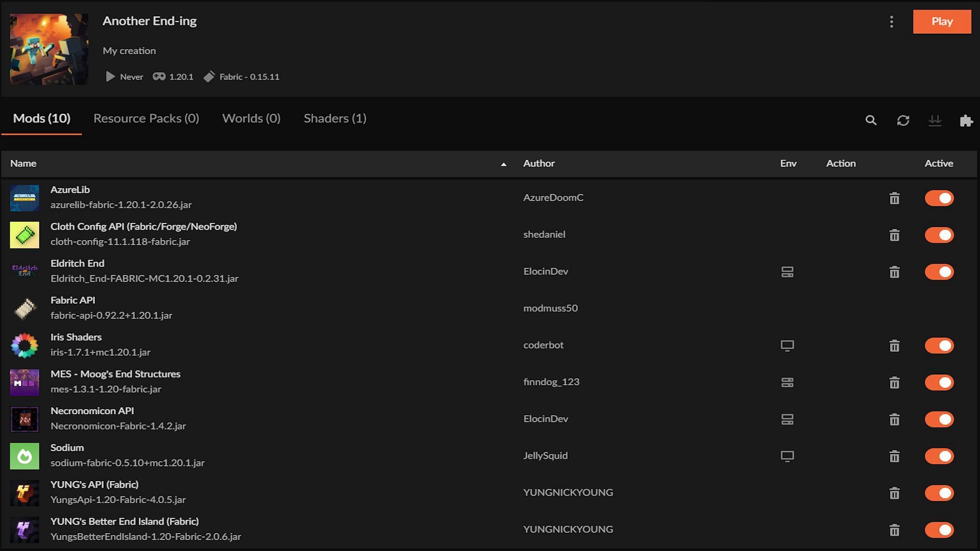Click Eldritch End server environment icon
Viewport: 980px width, 551px height.
(787, 272)
